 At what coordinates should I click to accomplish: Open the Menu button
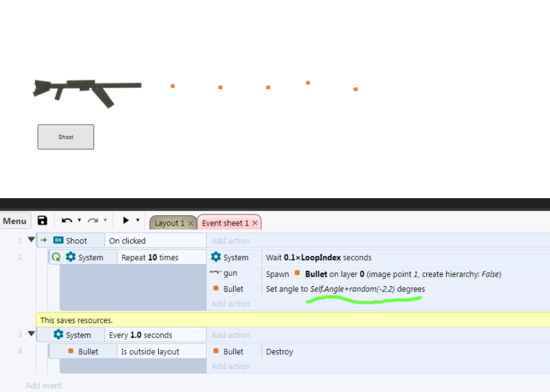click(x=14, y=221)
